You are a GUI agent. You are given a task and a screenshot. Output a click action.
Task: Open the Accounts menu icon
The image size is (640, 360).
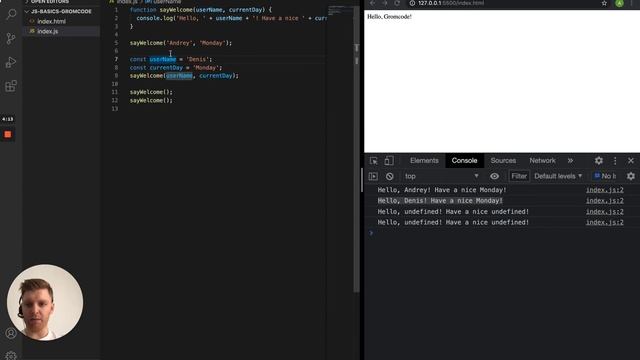coord(11,333)
